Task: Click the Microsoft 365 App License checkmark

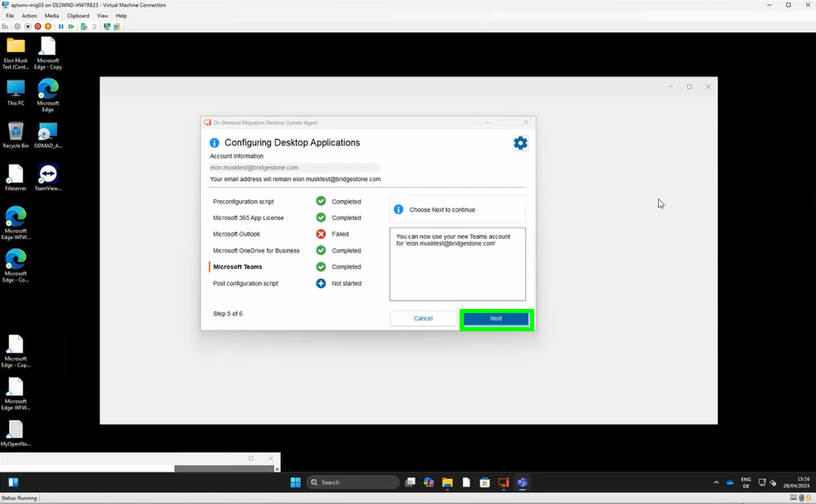Action: point(321,218)
